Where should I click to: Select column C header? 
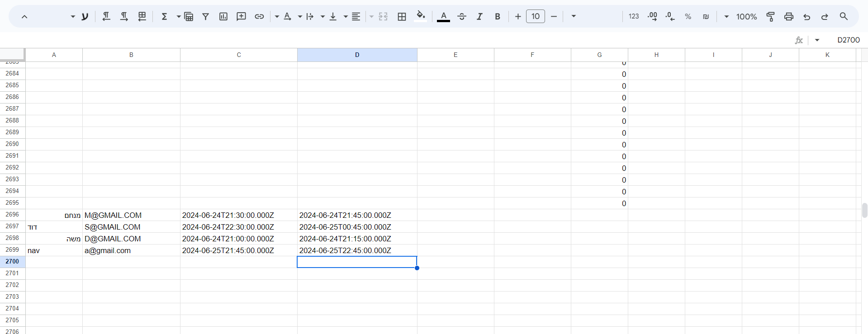coord(239,55)
